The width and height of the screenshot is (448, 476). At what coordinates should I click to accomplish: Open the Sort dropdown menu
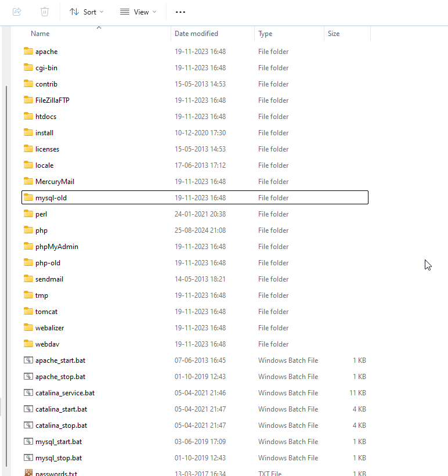click(86, 12)
